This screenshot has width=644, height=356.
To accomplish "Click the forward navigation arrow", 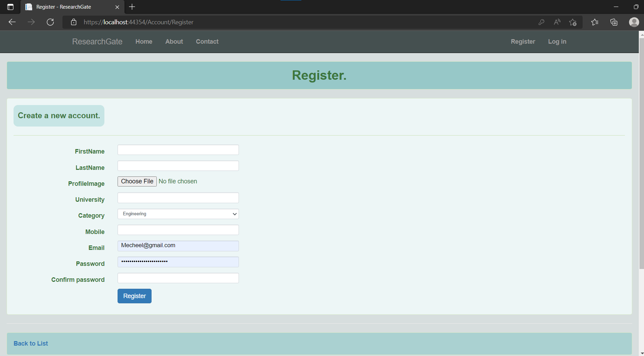I will coord(31,22).
